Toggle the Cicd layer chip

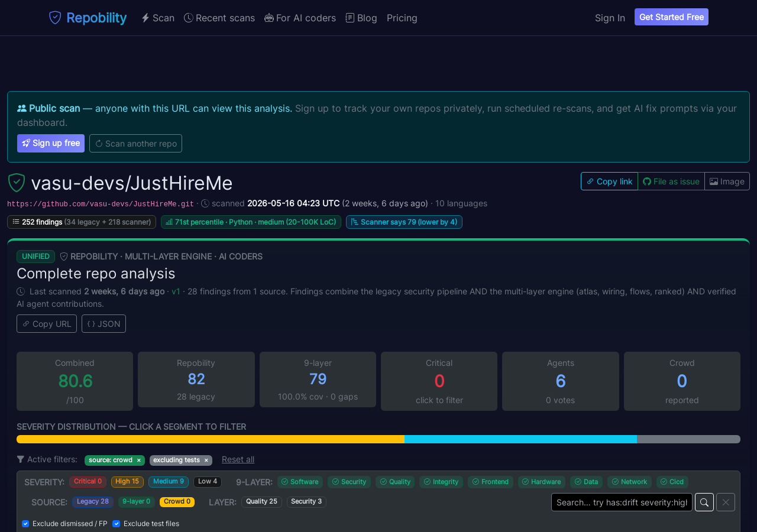click(x=672, y=482)
